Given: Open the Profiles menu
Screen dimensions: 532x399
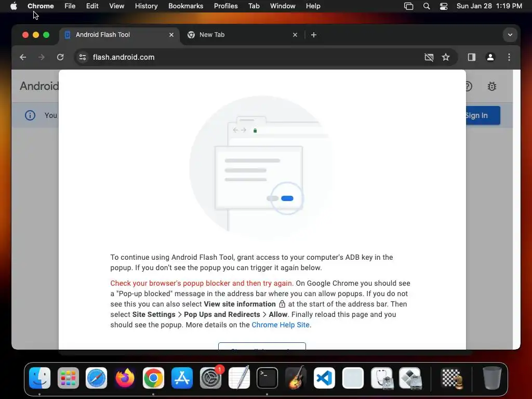Looking at the screenshot, I should 225,6.
